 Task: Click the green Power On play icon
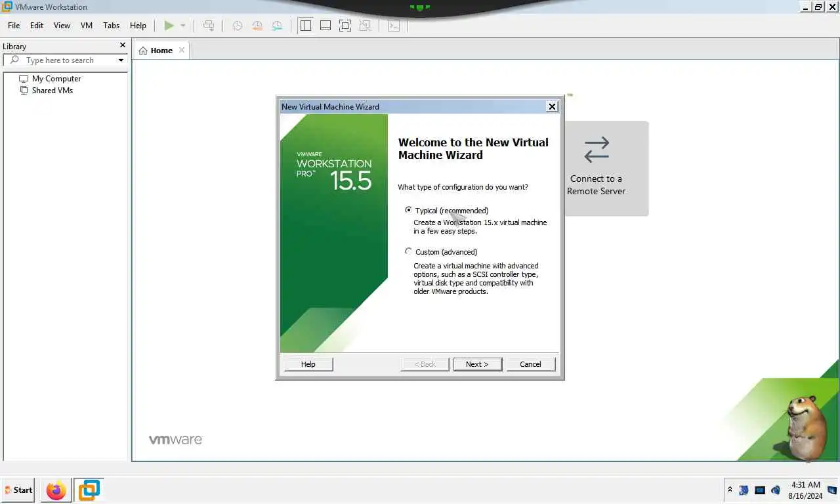[x=169, y=26]
